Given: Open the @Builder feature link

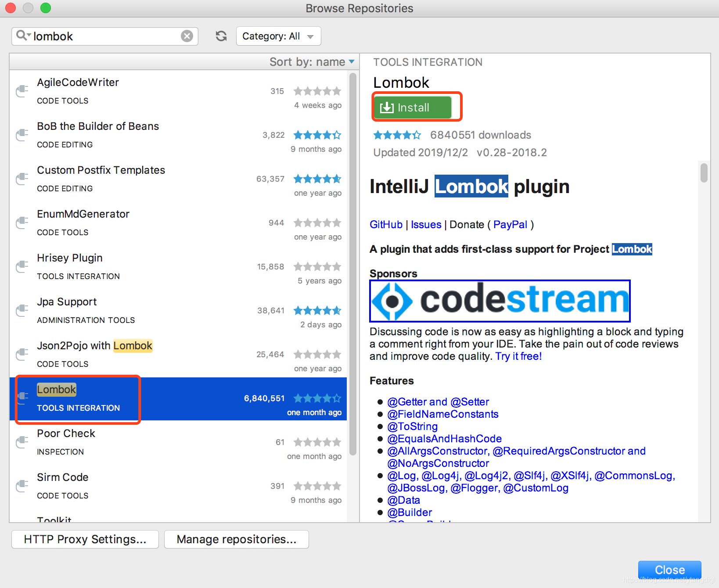Looking at the screenshot, I should coord(410,513).
